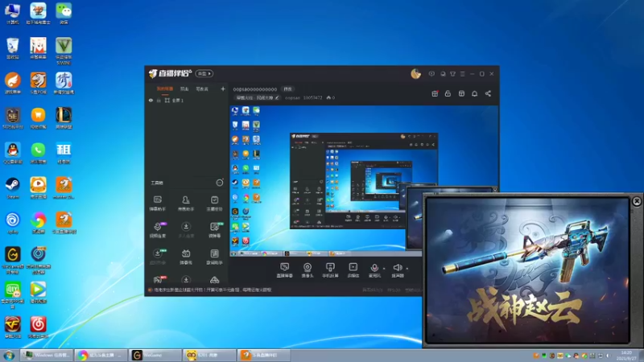The height and width of the screenshot is (362, 644).
Task: Add a new scene with plus button
Action: [x=223, y=88]
